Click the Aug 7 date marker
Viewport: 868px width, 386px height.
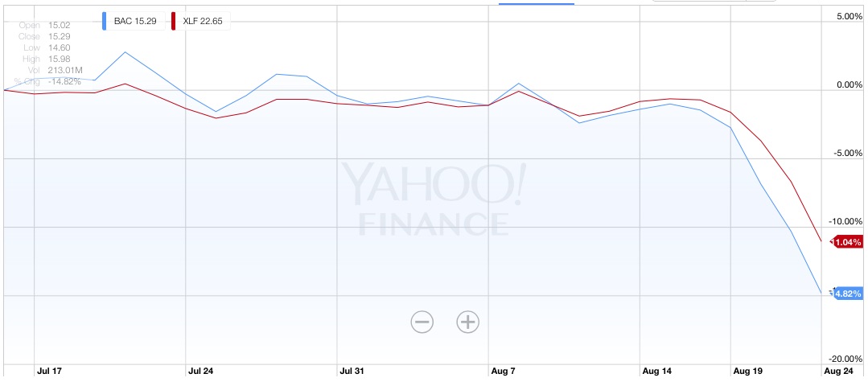[502, 372]
